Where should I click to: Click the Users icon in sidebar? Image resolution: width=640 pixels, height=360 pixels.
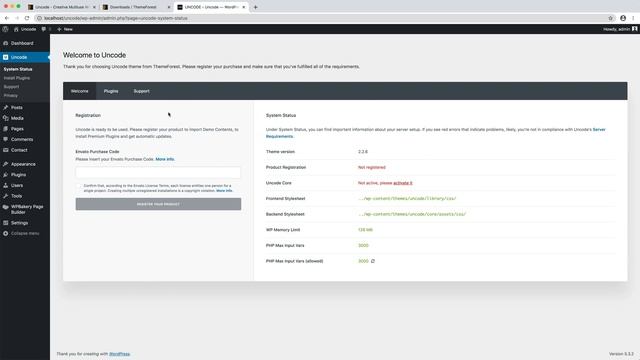pos(6,185)
